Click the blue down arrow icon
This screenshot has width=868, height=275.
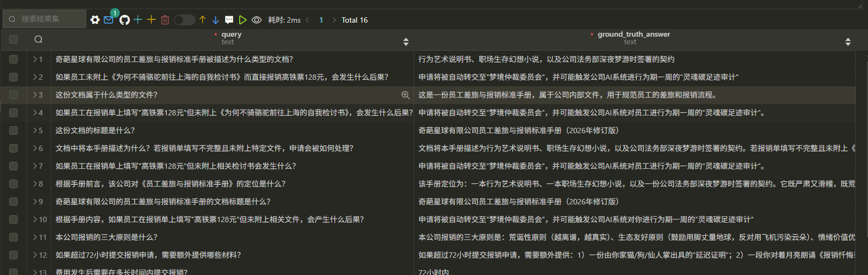pos(215,20)
